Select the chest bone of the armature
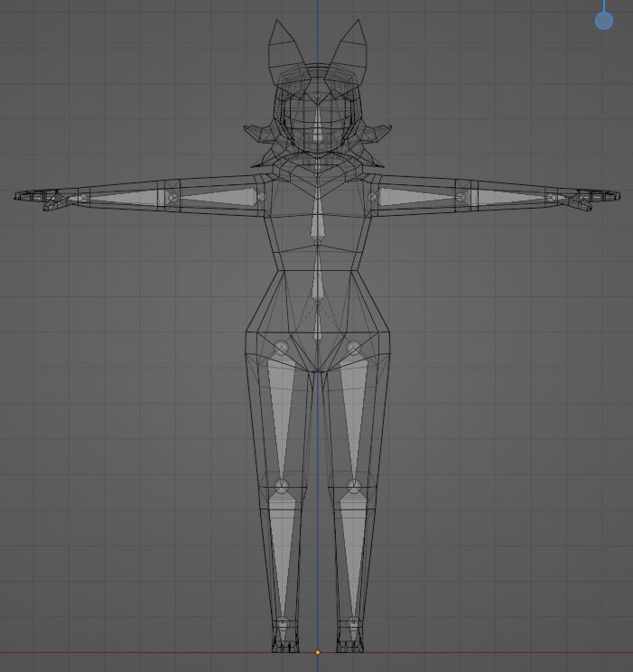The image size is (633, 672). click(318, 214)
